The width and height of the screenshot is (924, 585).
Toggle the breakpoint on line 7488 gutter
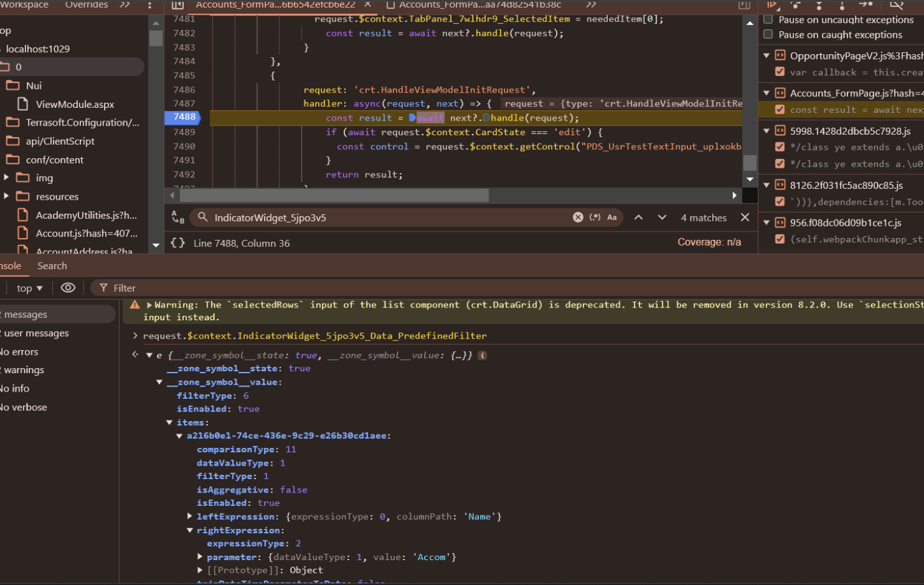183,117
